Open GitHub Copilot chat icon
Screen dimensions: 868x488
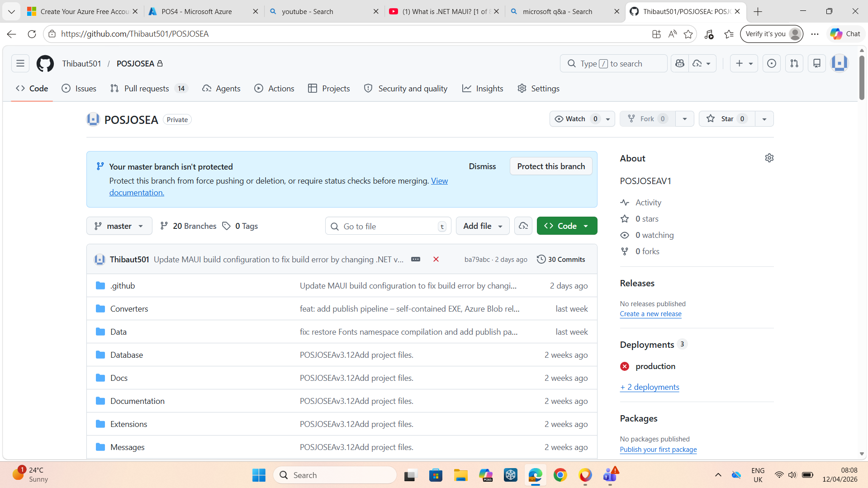coord(680,64)
